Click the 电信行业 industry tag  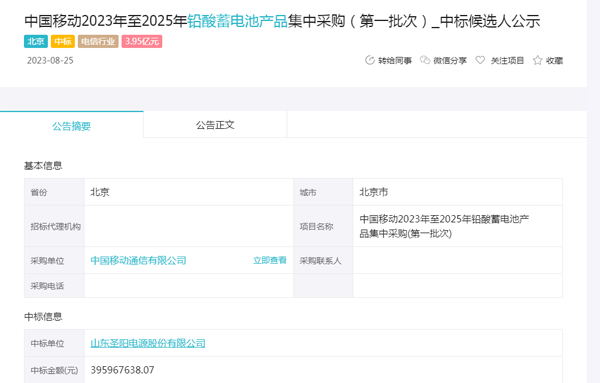(x=98, y=41)
